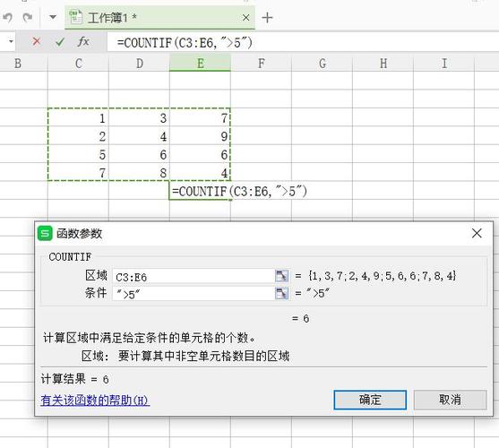Screen dimensions: 499x448
Task: Select column H header
Action: point(383,64)
